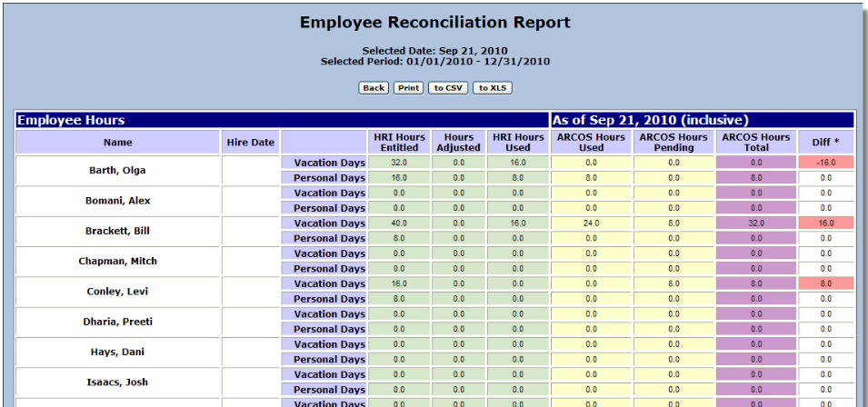Click red 8.0 Diff cell for Conley
The width and height of the screenshot is (868, 407).
[826, 283]
